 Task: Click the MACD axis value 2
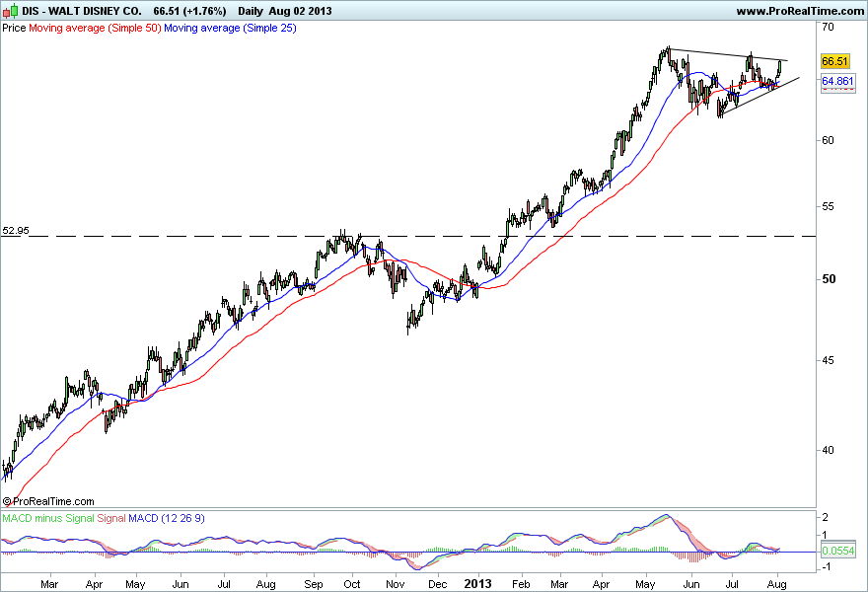[826, 517]
